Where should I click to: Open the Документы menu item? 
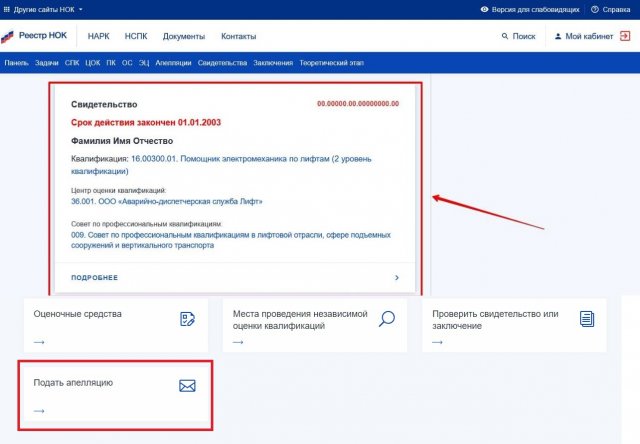pyautogui.click(x=183, y=36)
